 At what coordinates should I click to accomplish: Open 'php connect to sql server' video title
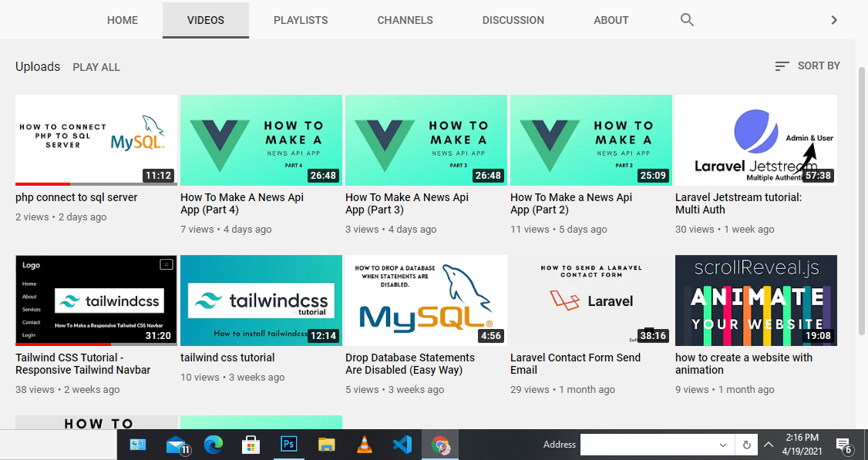pos(76,197)
